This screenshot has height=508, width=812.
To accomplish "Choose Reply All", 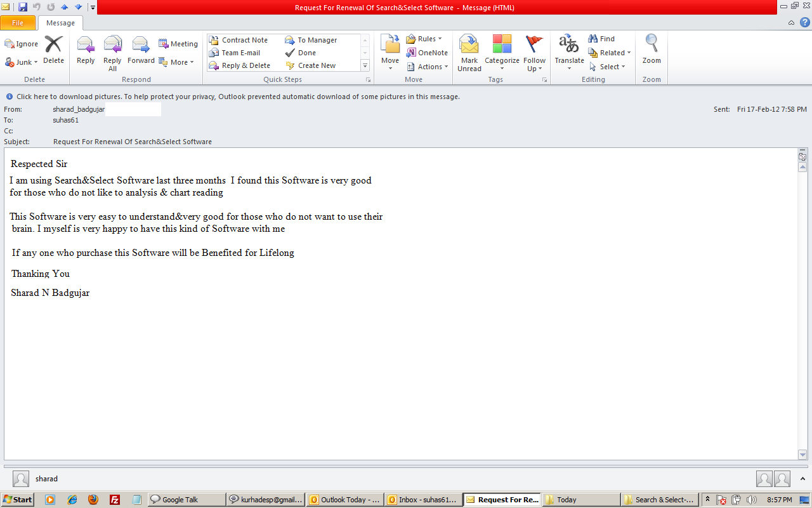I will [112, 53].
